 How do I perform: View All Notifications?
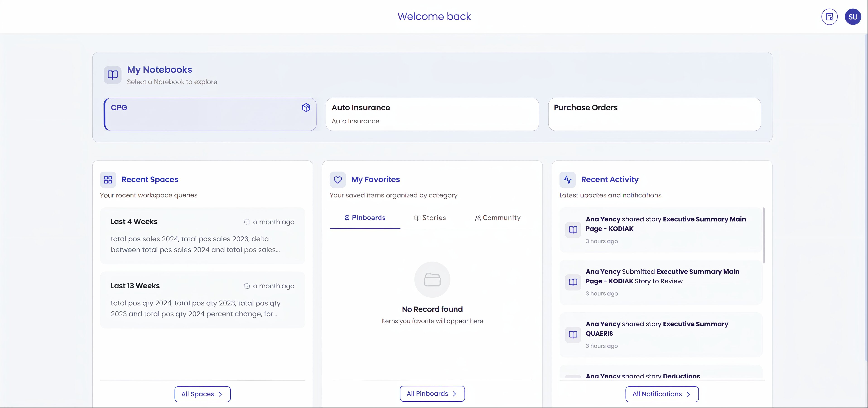(662, 394)
